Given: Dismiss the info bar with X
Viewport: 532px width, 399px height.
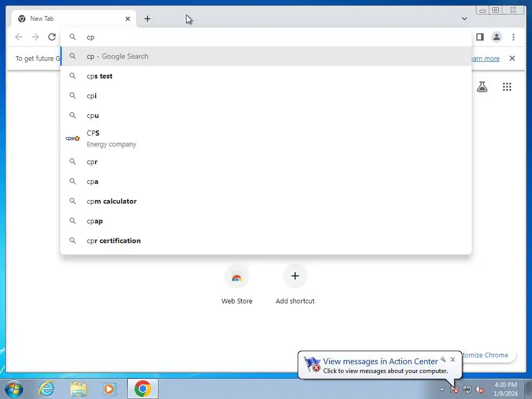Looking at the screenshot, I should tap(512, 58).
